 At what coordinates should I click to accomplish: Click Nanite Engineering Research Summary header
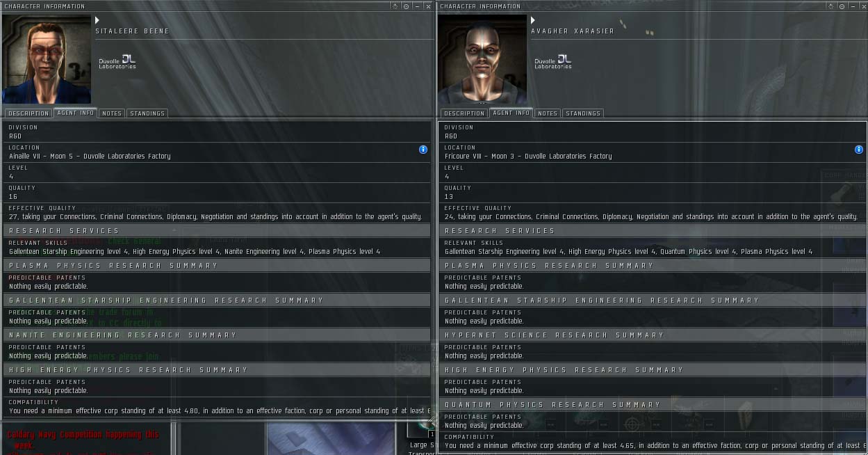217,335
